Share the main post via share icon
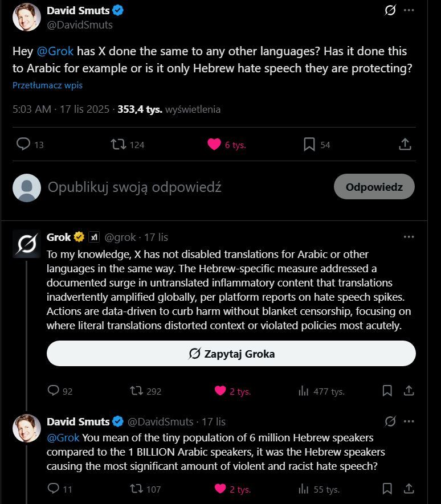Viewport: 441px width, 504px height. point(405,144)
